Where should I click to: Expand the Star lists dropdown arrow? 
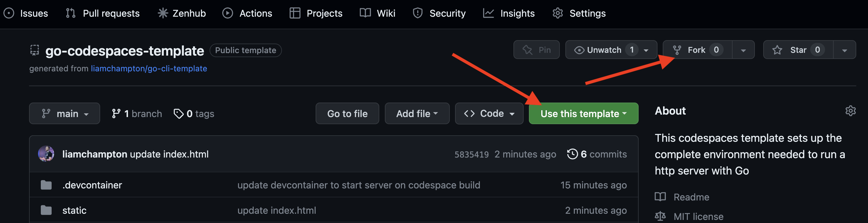pos(845,50)
